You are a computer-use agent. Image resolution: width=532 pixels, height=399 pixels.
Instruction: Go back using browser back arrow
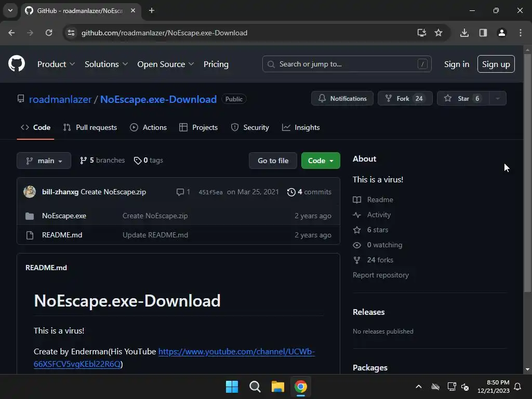(x=11, y=33)
